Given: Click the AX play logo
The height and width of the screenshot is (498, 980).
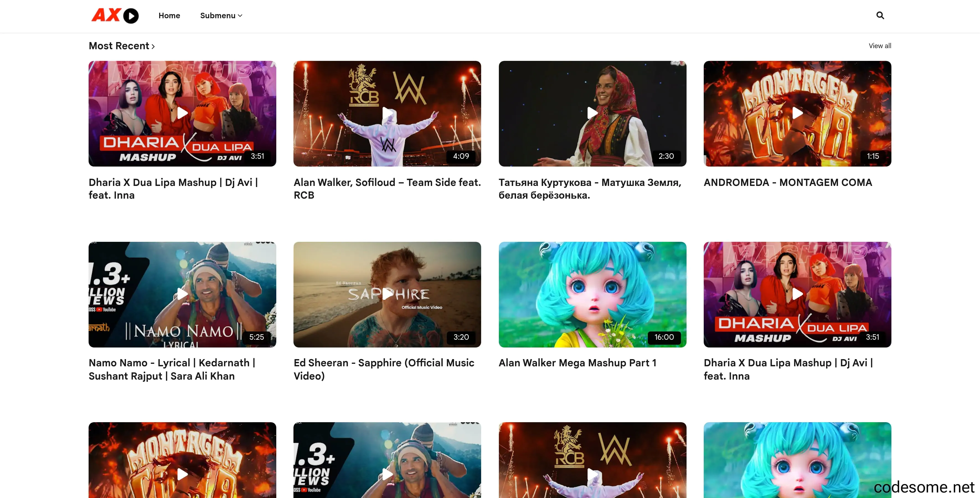Looking at the screenshot, I should click(x=115, y=15).
